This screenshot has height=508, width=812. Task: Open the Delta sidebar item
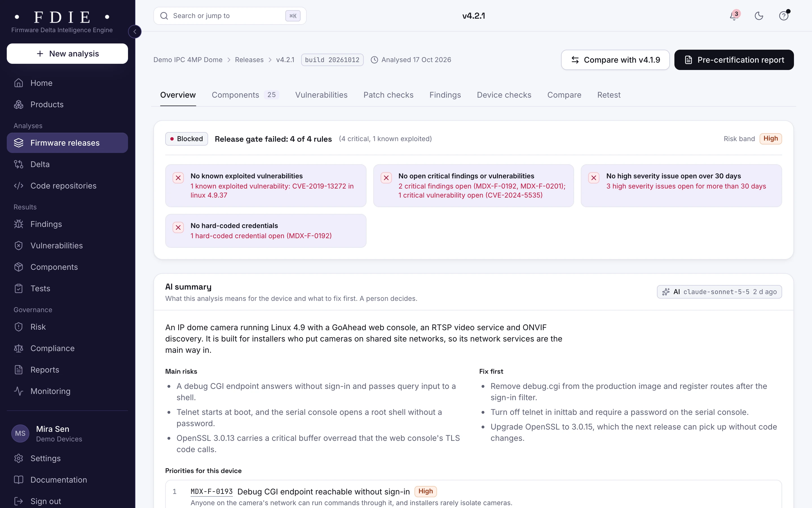coord(67,164)
